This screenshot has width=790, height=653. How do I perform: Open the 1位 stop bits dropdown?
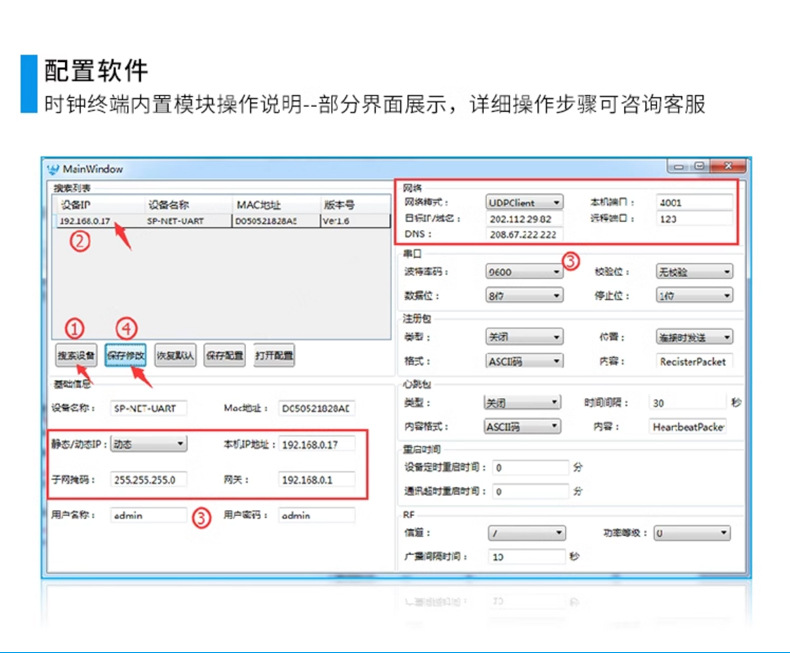(694, 296)
